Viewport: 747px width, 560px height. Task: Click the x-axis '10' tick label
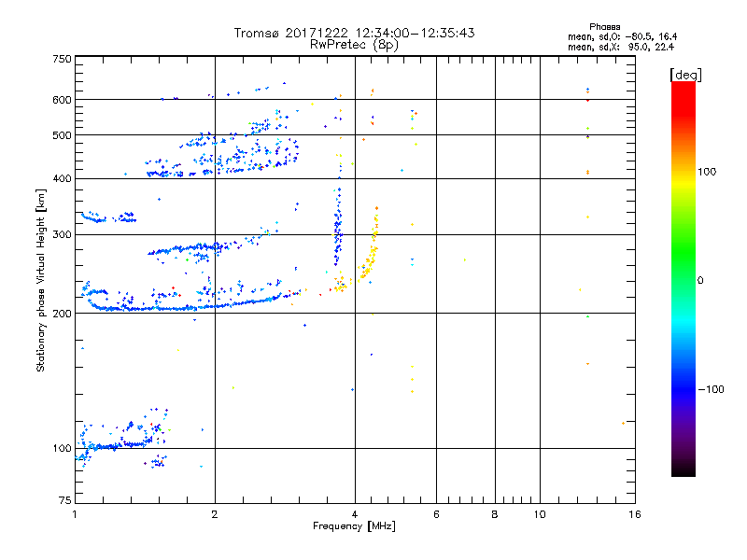(540, 514)
